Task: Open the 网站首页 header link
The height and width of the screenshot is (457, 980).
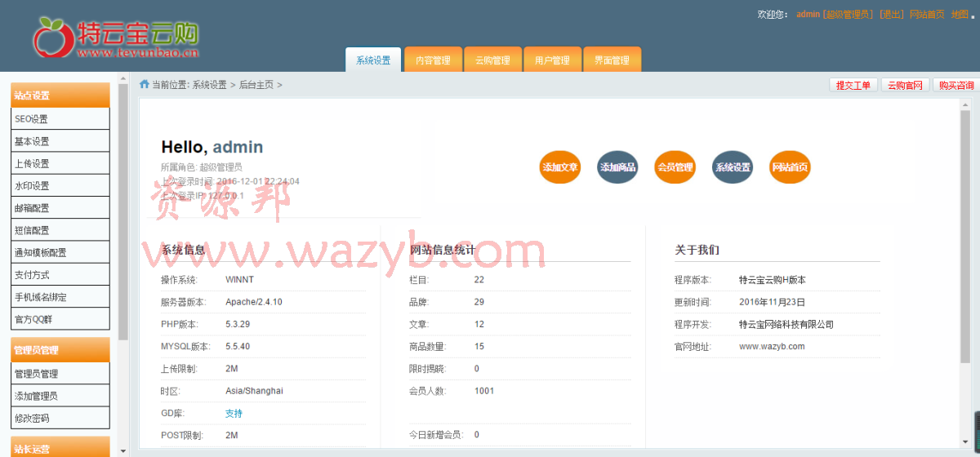Action: point(927,15)
